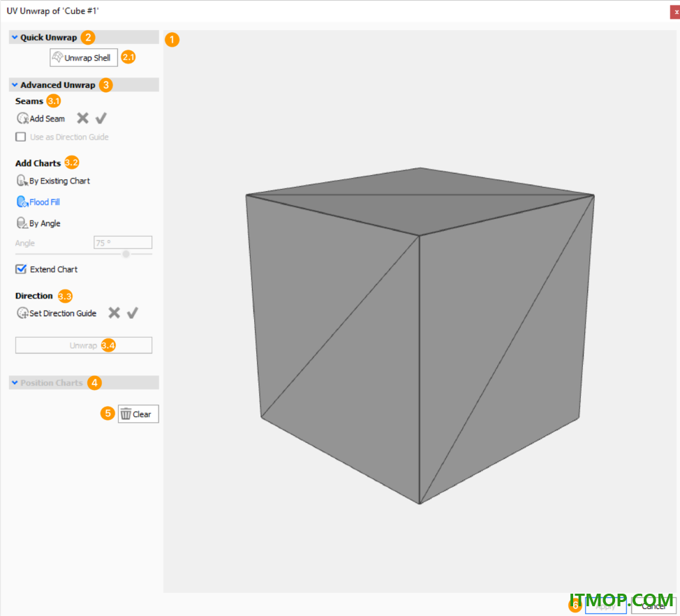Enable Use as Direction Guide checkbox
Viewport: 680px width, 616px height.
[x=20, y=137]
